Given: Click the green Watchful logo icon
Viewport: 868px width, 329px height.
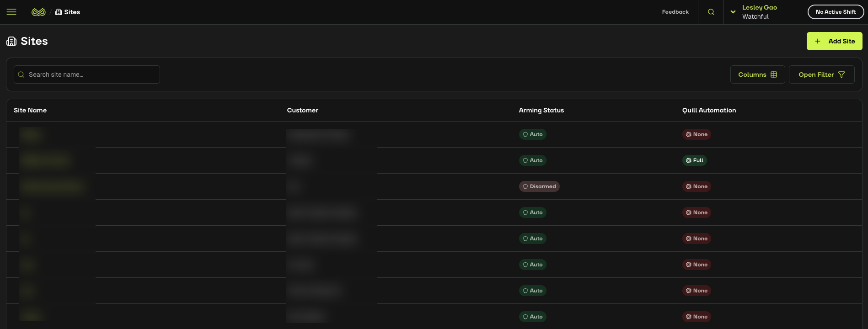Looking at the screenshot, I should coord(38,12).
